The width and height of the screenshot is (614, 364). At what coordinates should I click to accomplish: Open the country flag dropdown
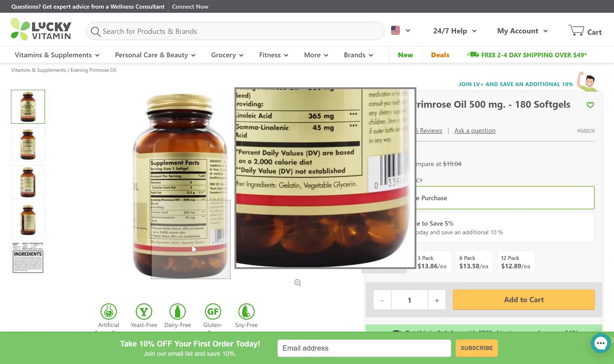(400, 31)
